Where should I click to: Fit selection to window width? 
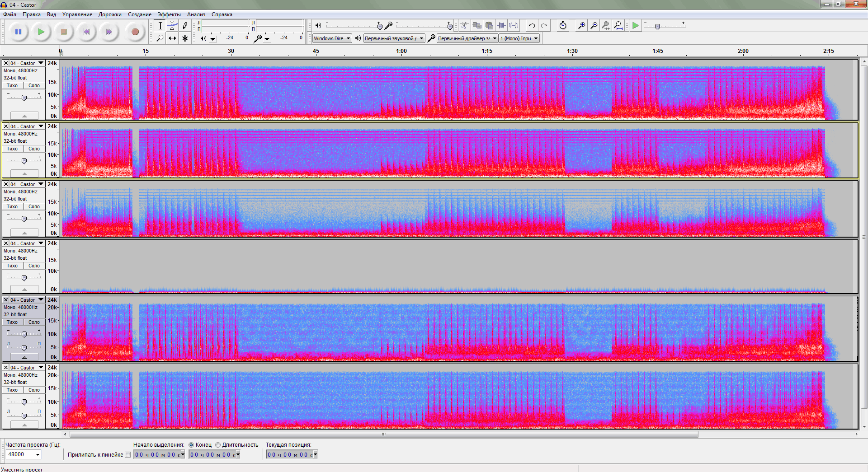[x=606, y=26]
